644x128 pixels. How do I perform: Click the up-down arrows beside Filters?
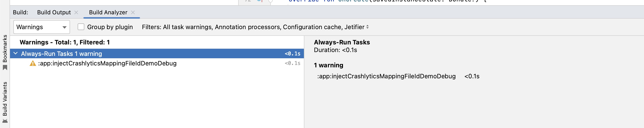[x=367, y=27]
